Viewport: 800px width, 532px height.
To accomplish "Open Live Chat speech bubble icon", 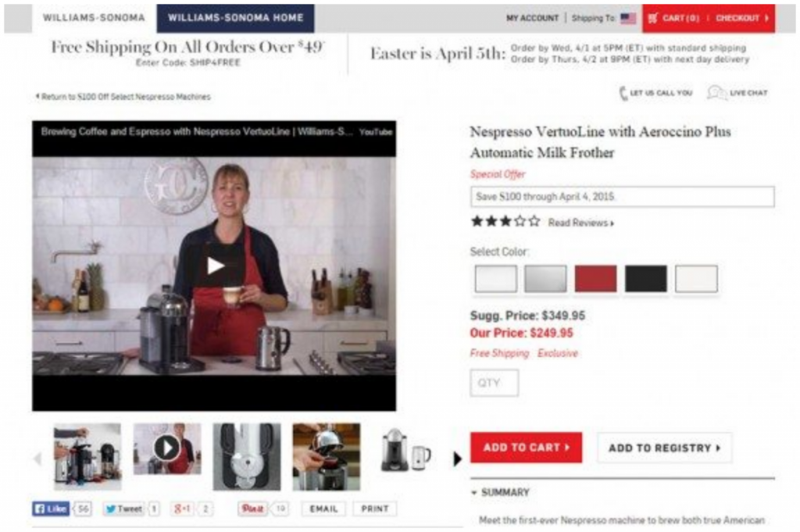I will click(717, 93).
